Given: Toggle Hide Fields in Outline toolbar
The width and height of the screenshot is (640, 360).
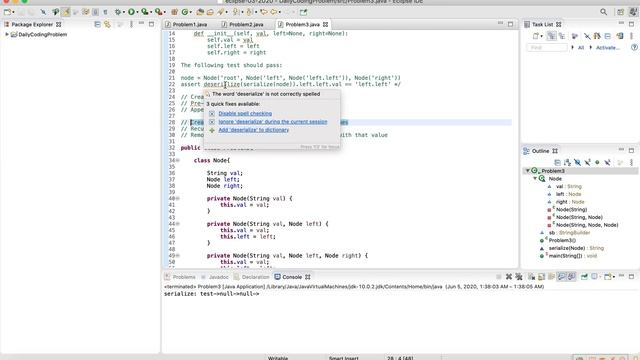Looking at the screenshot, I should point(577,162).
